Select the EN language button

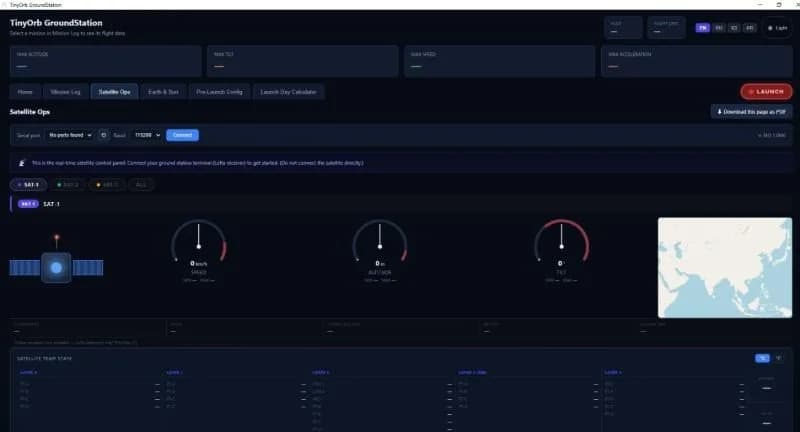pos(703,28)
